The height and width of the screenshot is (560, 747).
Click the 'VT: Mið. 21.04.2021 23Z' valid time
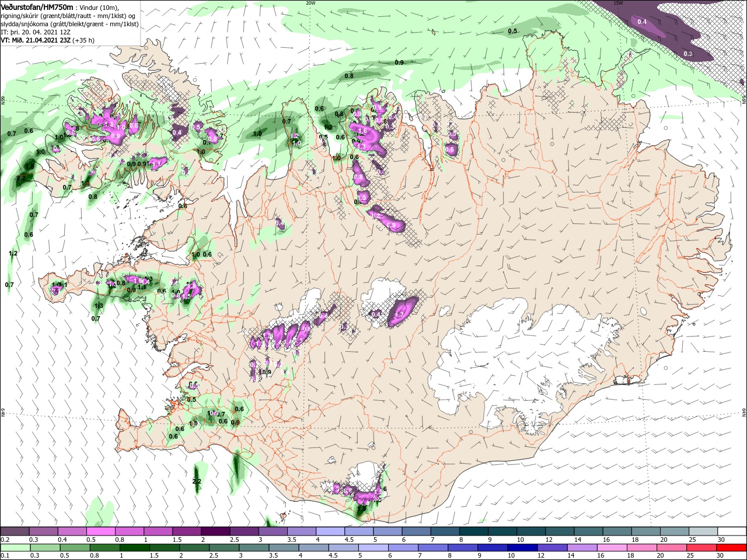(x=36, y=40)
